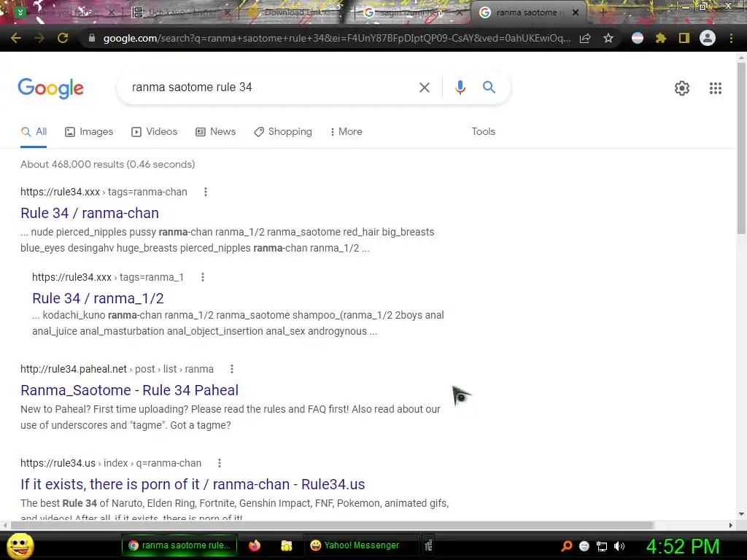
Task: Click the scroll-down arrow of vertical scrollbar
Action: click(741, 514)
